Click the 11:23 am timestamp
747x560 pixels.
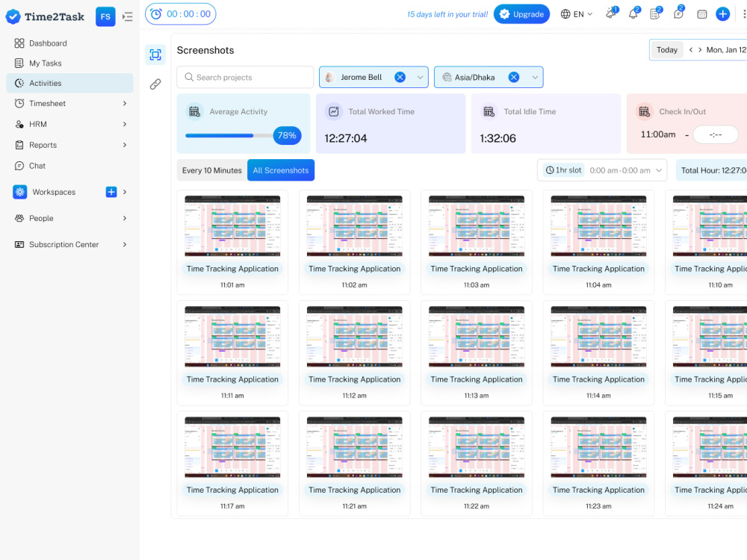tap(598, 506)
